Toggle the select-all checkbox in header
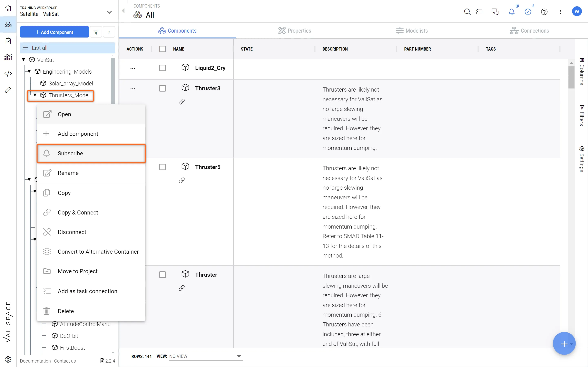The image size is (588, 367). (x=162, y=49)
